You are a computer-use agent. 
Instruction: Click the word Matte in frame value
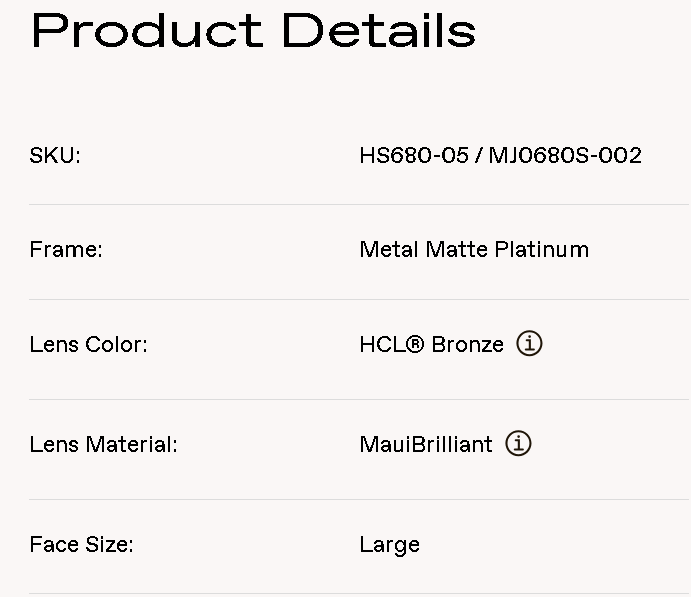[x=455, y=250]
